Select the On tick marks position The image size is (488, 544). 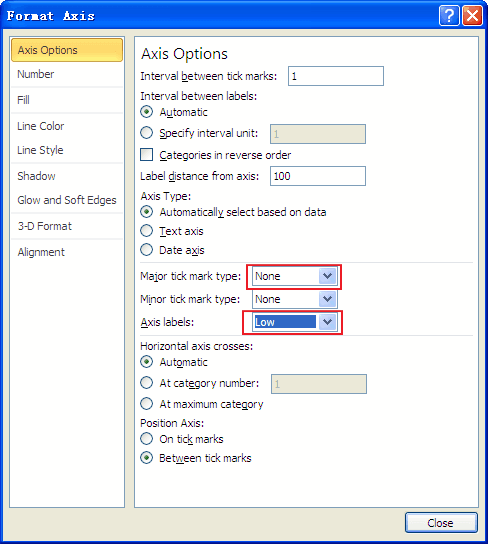[146, 439]
